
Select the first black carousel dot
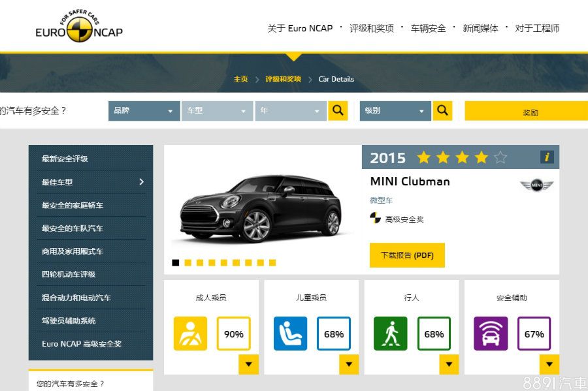176,262
